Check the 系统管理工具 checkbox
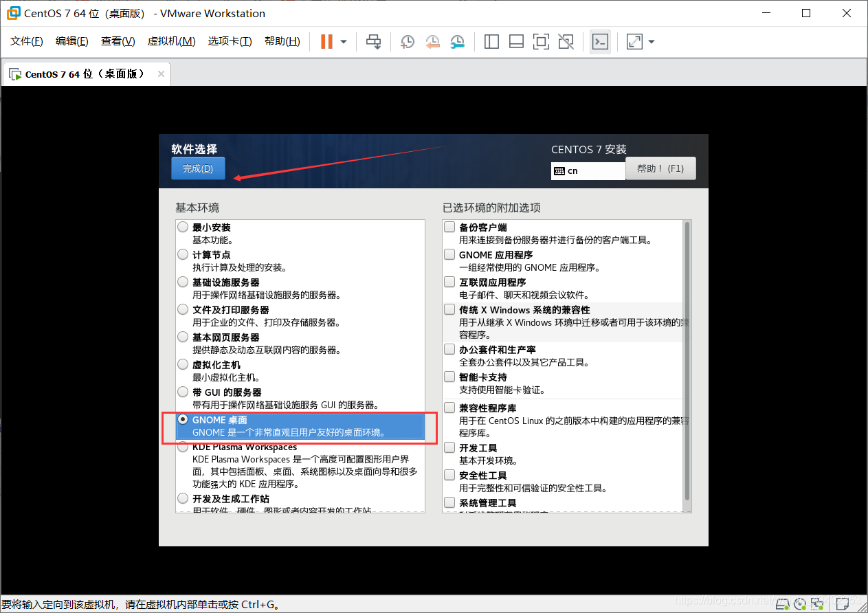 [449, 502]
